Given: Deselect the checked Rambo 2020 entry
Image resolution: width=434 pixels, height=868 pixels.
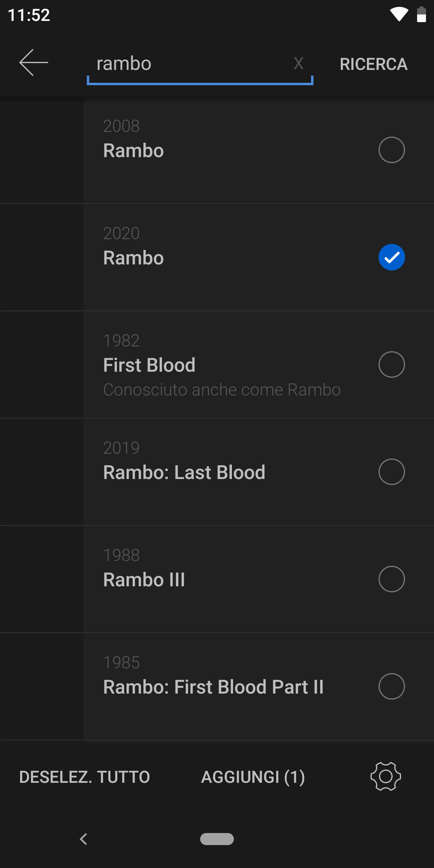Looking at the screenshot, I should (x=391, y=257).
